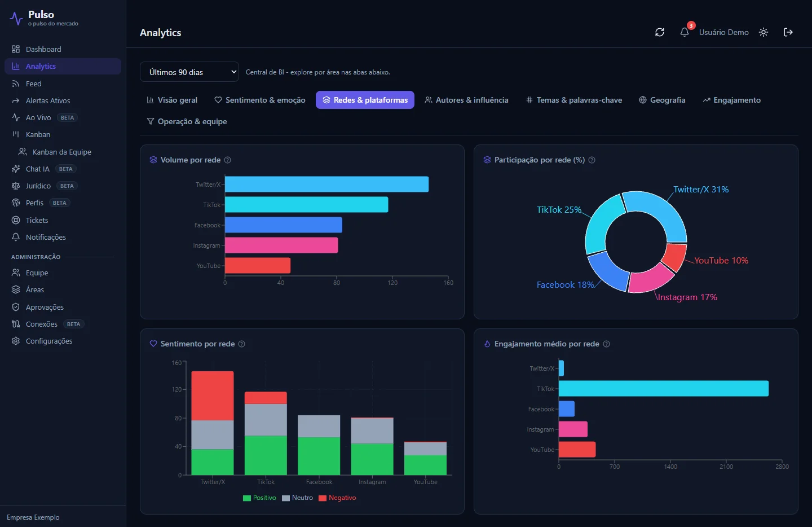This screenshot has width=812, height=527.
Task: Click info icon beside Participação por rede
Action: click(x=592, y=160)
